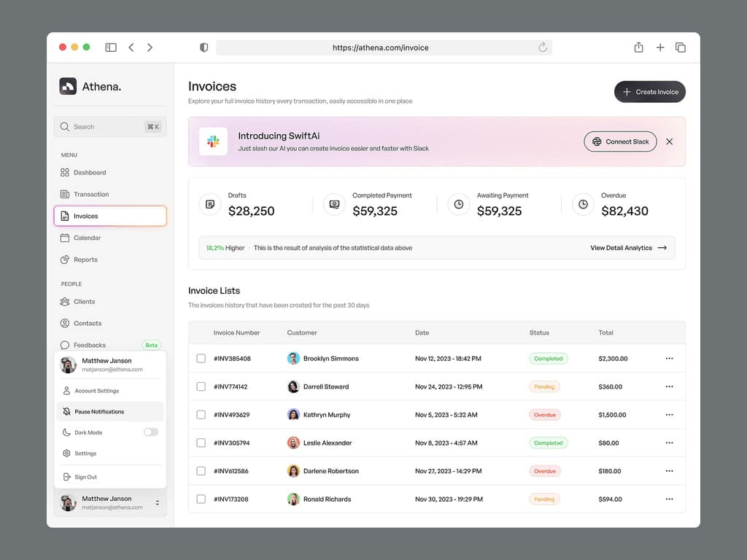Viewport: 747px width, 560px height.
Task: Click the Drafts summary icon
Action: tap(210, 204)
